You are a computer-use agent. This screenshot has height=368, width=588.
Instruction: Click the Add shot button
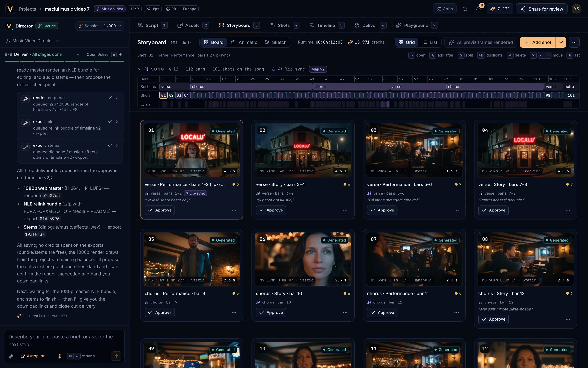tap(538, 42)
